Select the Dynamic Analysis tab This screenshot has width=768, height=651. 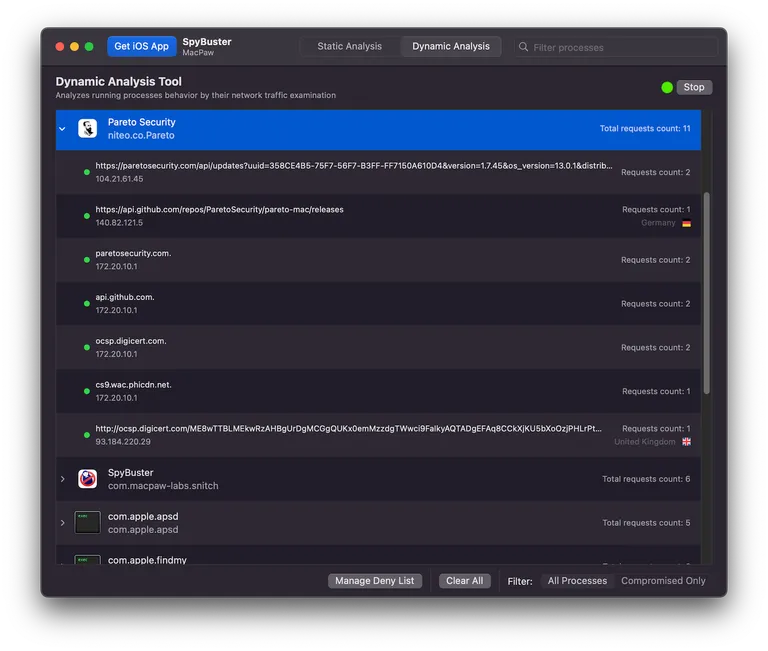(x=451, y=46)
